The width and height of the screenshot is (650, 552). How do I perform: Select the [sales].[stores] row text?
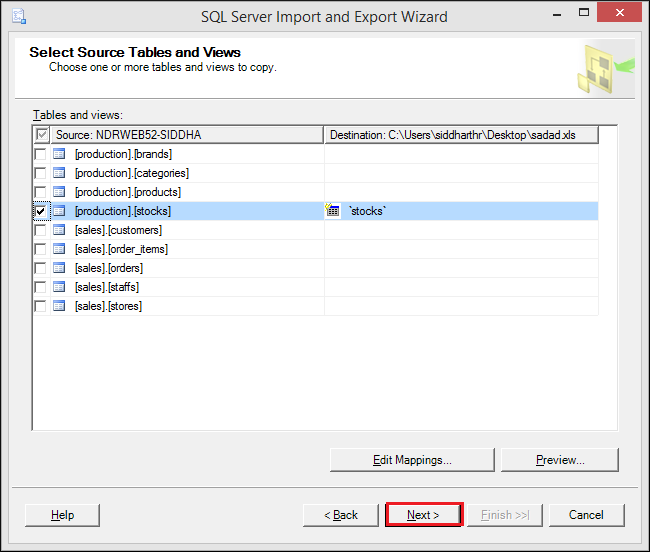108,306
